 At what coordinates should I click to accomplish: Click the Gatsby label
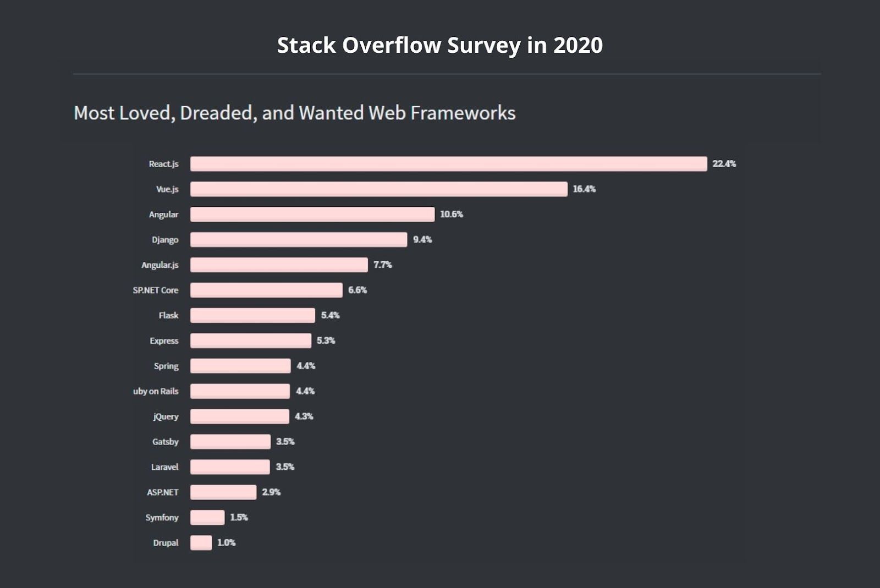(x=166, y=442)
